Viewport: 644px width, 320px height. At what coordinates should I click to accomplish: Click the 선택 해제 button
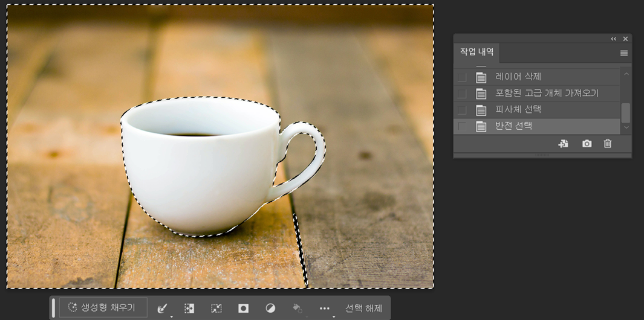363,308
